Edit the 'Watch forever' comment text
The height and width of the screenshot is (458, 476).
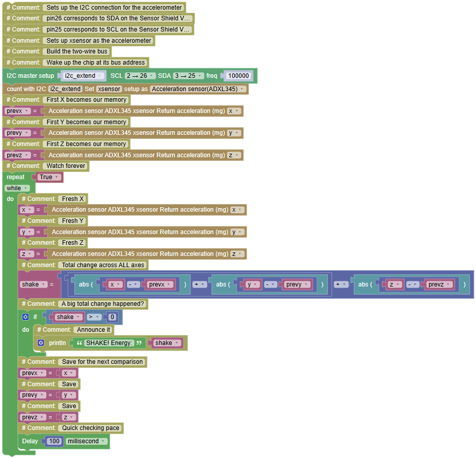point(66,166)
